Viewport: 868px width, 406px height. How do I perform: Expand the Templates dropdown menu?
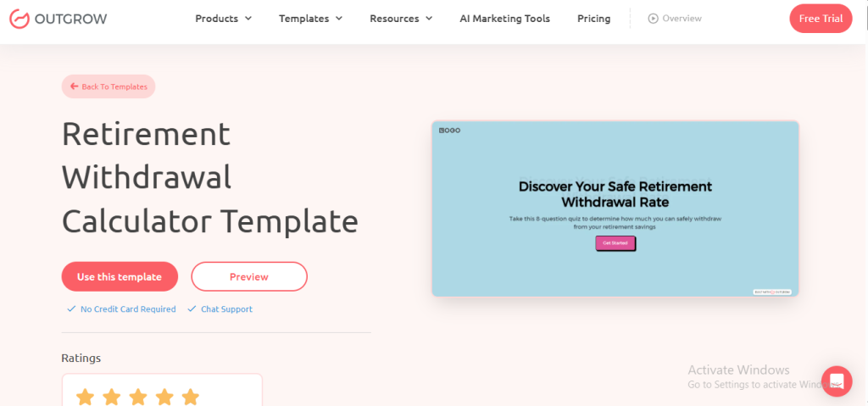tap(310, 19)
